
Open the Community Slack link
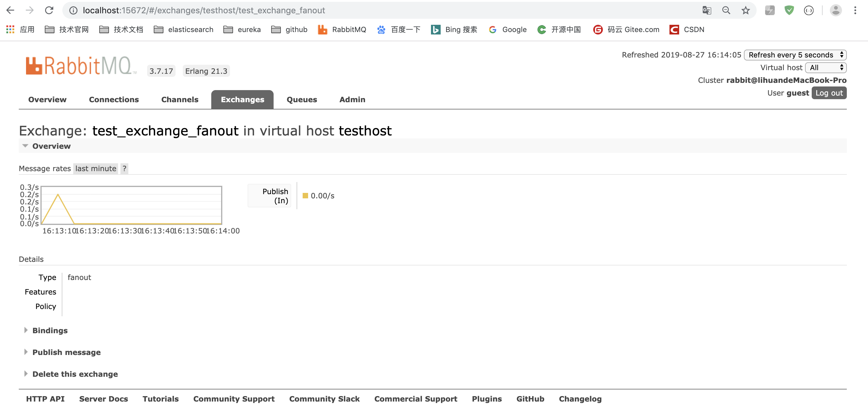click(324, 399)
